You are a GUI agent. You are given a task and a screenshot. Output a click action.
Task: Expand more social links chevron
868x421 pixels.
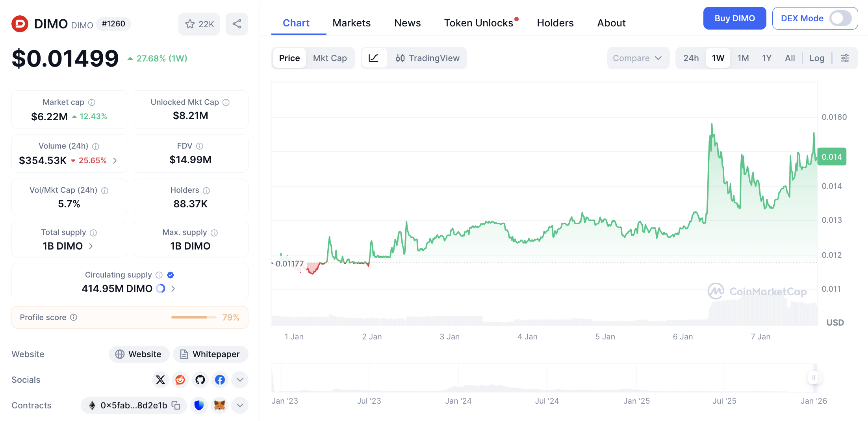pos(240,380)
